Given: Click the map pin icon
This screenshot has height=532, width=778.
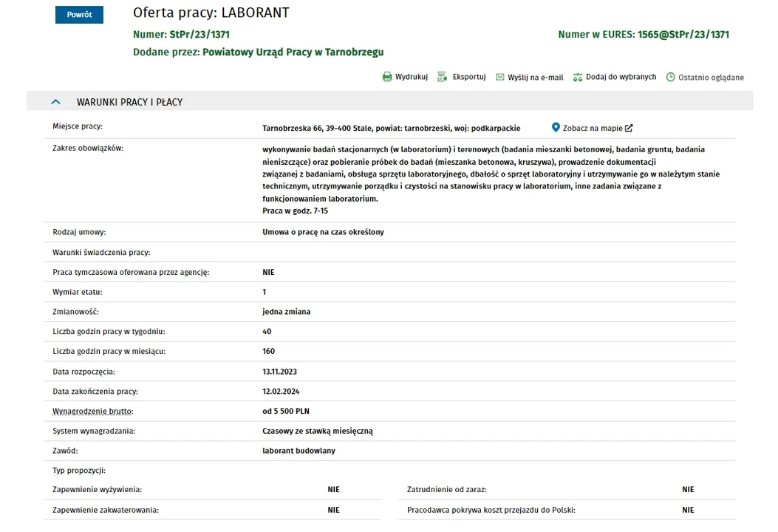Looking at the screenshot, I should (556, 128).
